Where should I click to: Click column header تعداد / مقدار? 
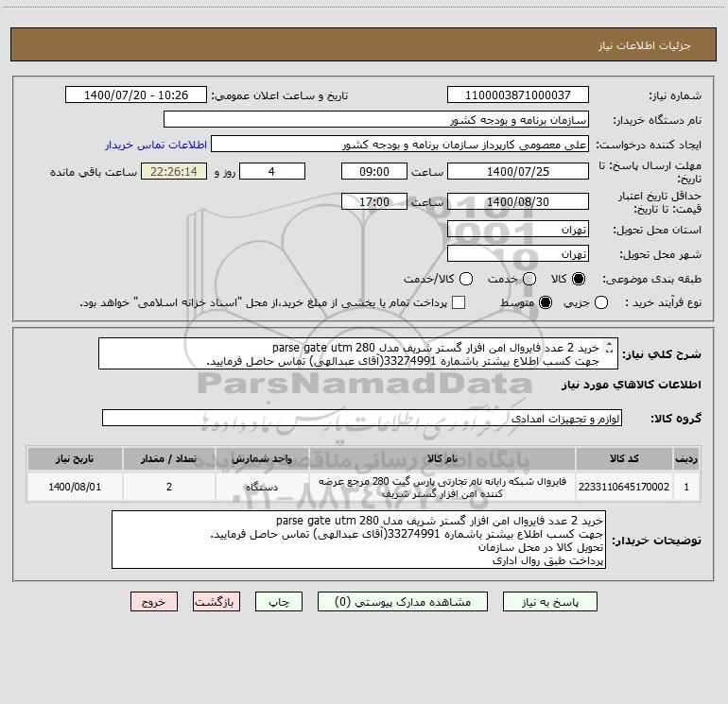(x=169, y=458)
